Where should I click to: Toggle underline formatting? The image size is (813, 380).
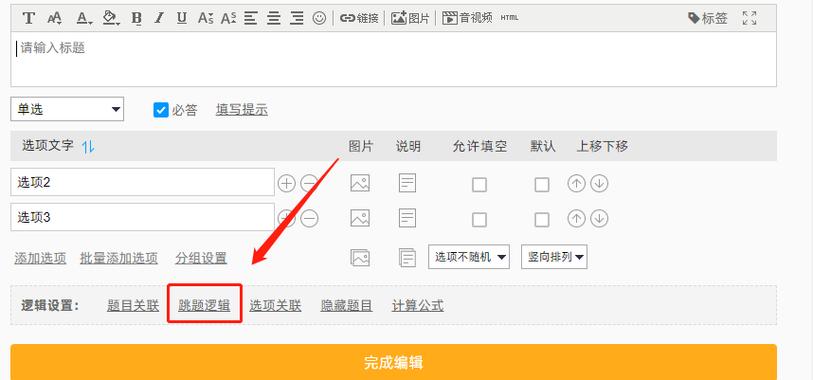click(x=181, y=18)
